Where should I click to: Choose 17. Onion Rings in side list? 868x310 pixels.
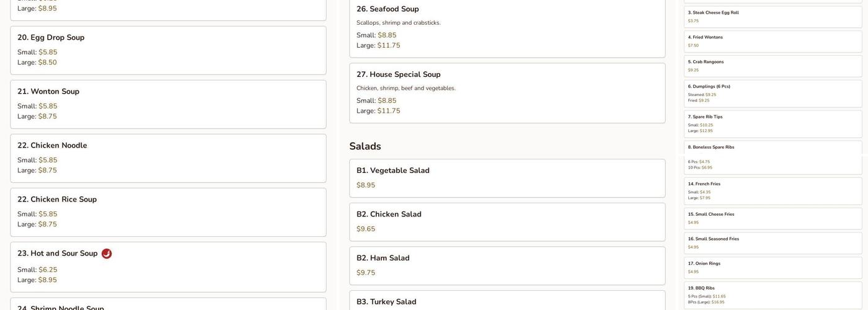point(773,268)
